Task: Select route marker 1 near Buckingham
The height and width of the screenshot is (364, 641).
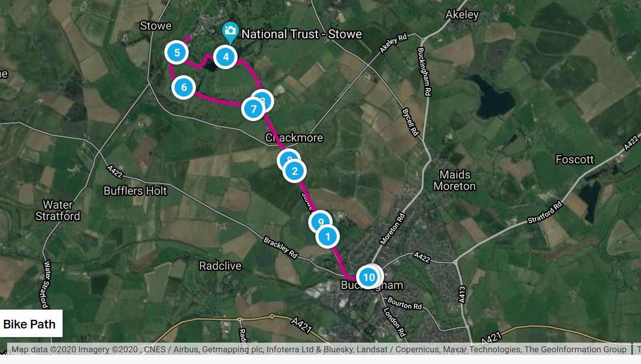Action: (328, 236)
